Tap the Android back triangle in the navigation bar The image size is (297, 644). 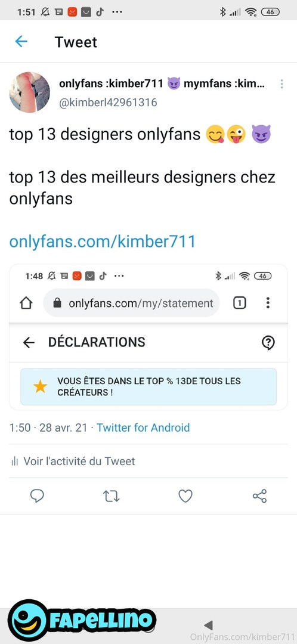208,626
